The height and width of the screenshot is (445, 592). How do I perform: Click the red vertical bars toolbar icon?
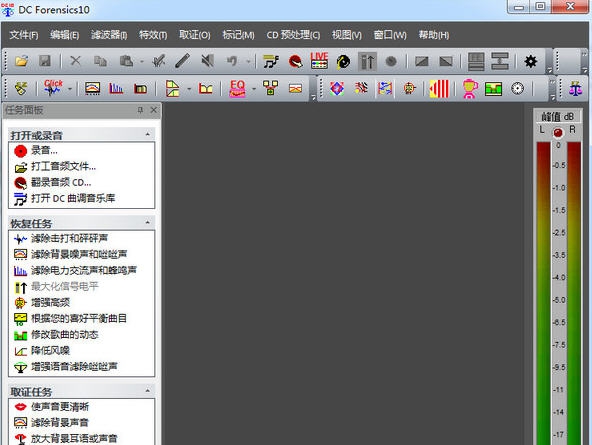click(439, 89)
